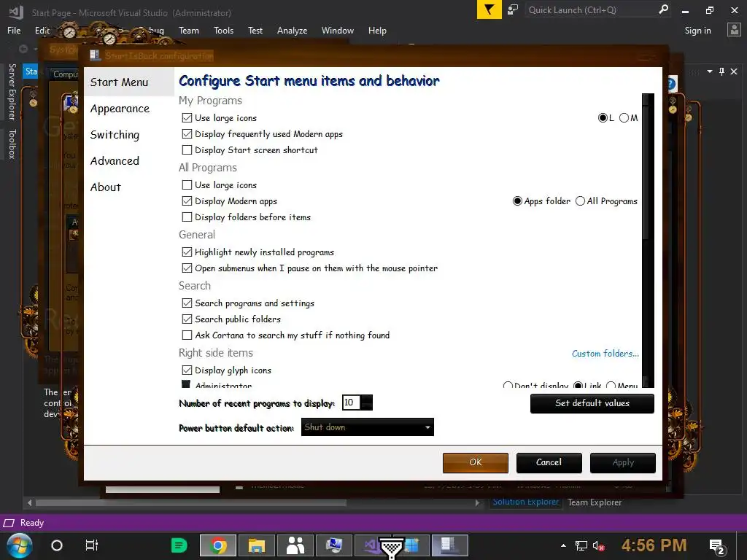Select the M icon size radio button
747x560 pixels.
point(624,117)
